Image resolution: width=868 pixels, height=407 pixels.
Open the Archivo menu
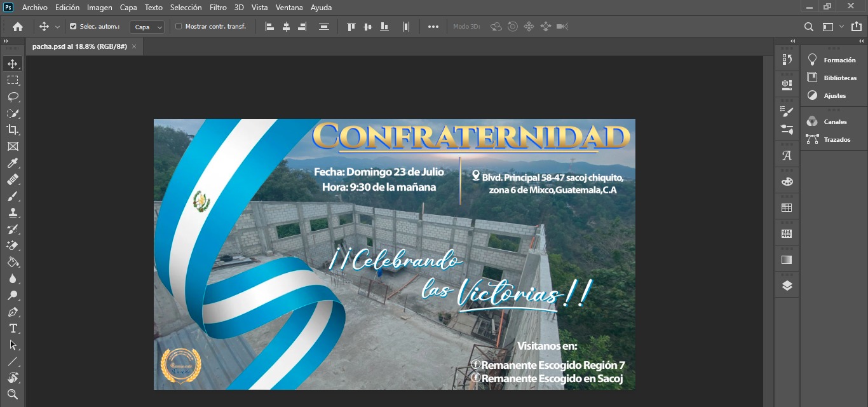click(x=35, y=8)
